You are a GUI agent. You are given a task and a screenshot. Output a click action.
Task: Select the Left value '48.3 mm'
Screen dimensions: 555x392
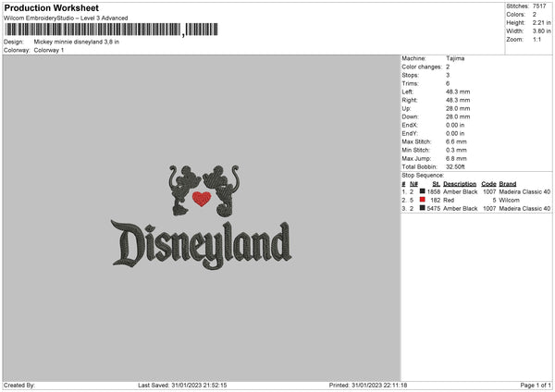pos(458,92)
